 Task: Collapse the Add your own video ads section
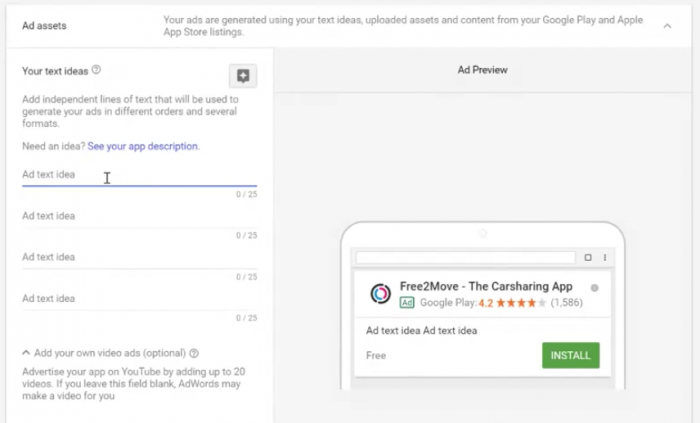click(26, 353)
